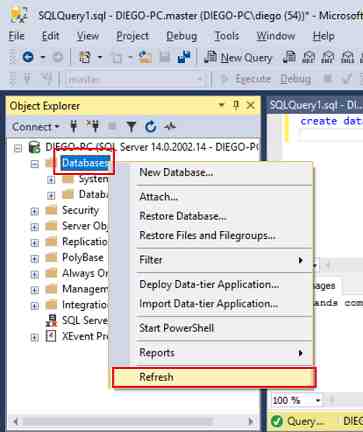Open the New Project icon in toolbar
The height and width of the screenshot is (432, 363).
click(84, 57)
